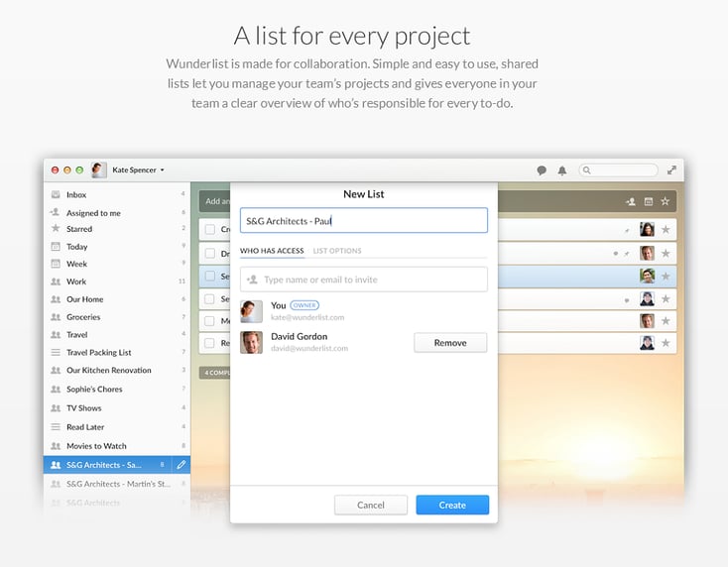Viewport: 728px width, 567px height.
Task: Select the TV Shows list
Action: [117, 407]
